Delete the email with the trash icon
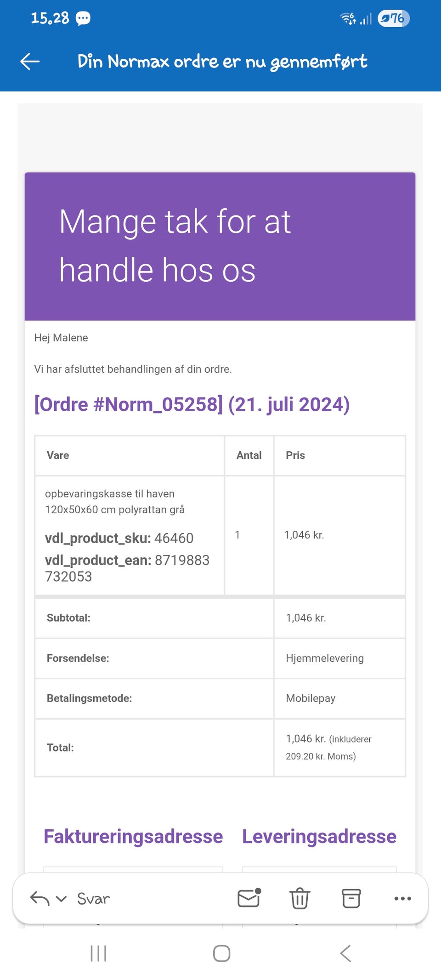 click(300, 898)
